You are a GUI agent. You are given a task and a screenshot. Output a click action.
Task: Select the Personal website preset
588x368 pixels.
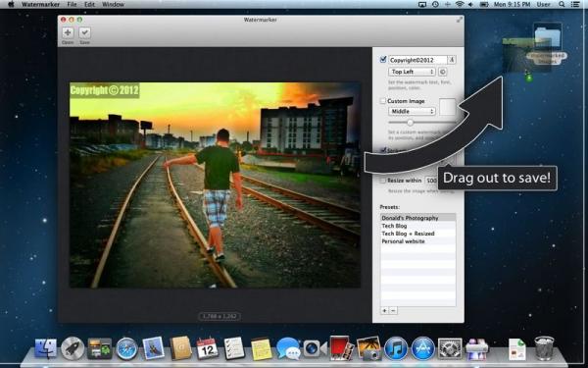[x=418, y=241]
